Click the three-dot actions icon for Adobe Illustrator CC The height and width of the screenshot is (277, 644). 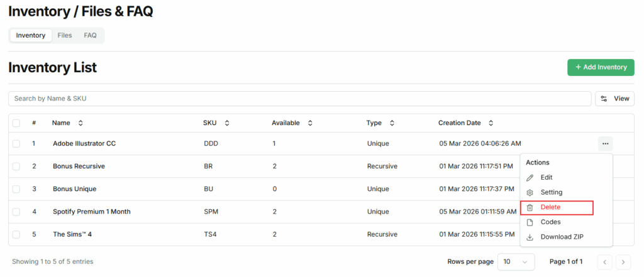point(605,144)
